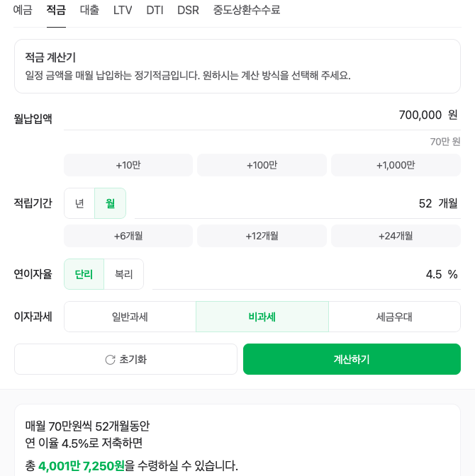Select the LTV tab
The height and width of the screenshot is (476, 475).
(x=123, y=11)
